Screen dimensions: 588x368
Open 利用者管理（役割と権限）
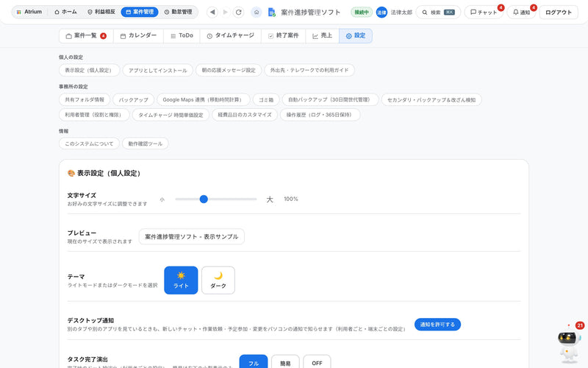tap(94, 115)
